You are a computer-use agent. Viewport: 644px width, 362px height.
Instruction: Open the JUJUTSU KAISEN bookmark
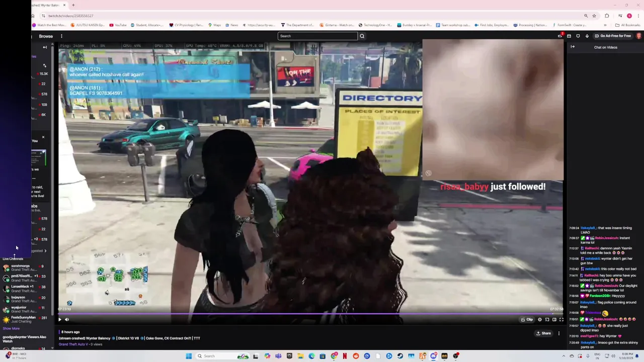[x=88, y=25]
